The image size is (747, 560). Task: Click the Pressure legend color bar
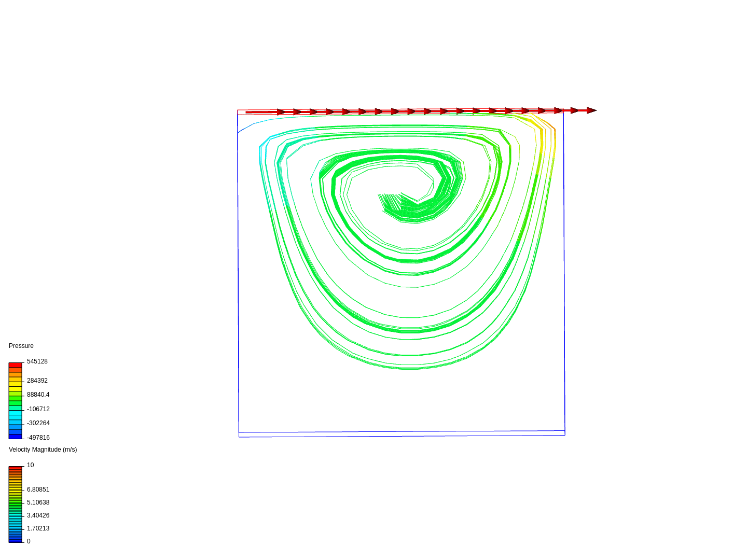pos(16,401)
